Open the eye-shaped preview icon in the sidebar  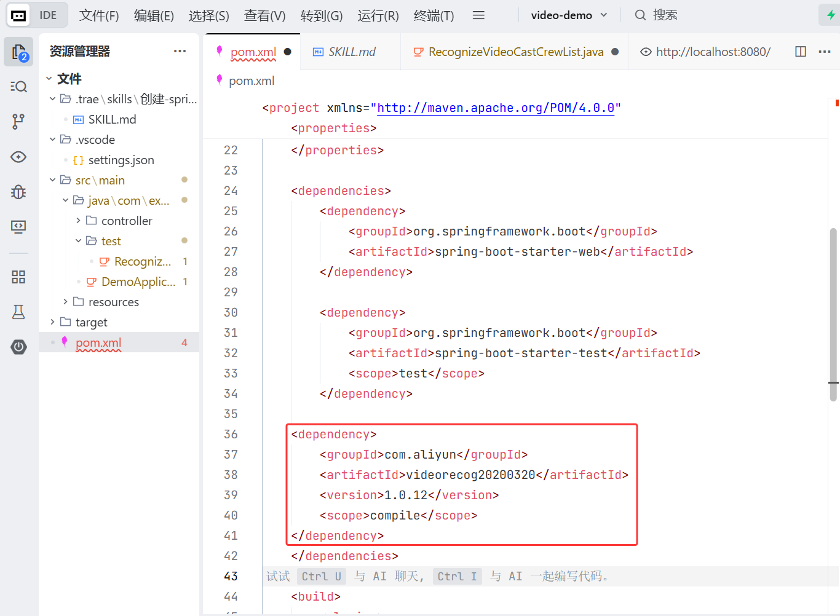[18, 157]
